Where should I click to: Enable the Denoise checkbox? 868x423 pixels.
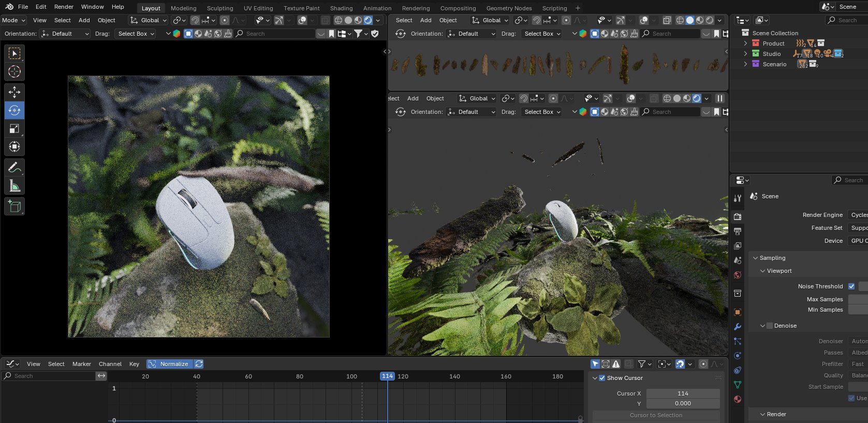pos(770,326)
